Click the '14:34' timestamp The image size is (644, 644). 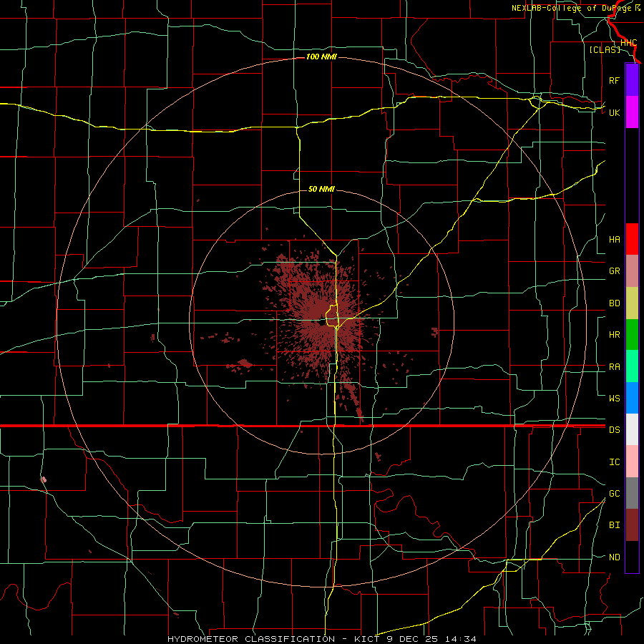pyautogui.click(x=462, y=639)
